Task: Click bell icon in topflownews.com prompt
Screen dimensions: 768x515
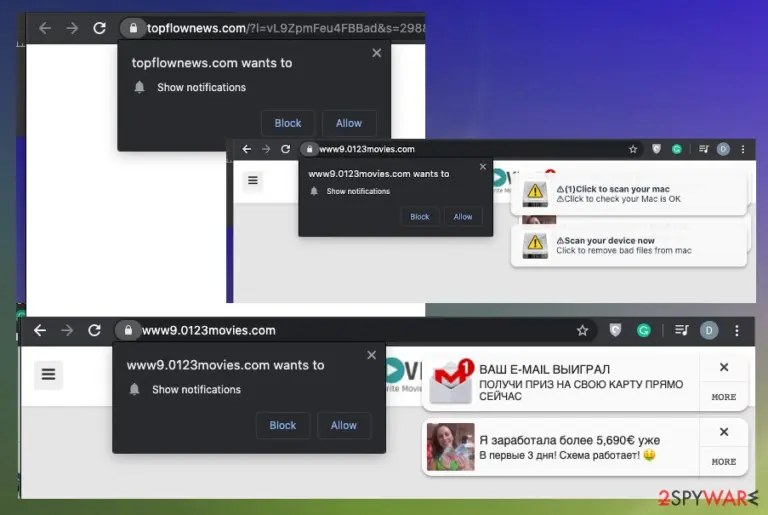Action: tap(140, 87)
